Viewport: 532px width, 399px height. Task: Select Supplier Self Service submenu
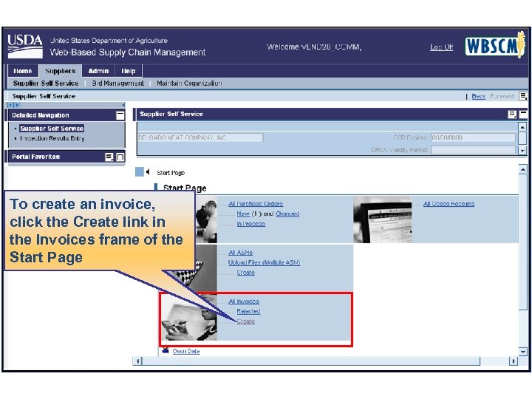click(46, 83)
